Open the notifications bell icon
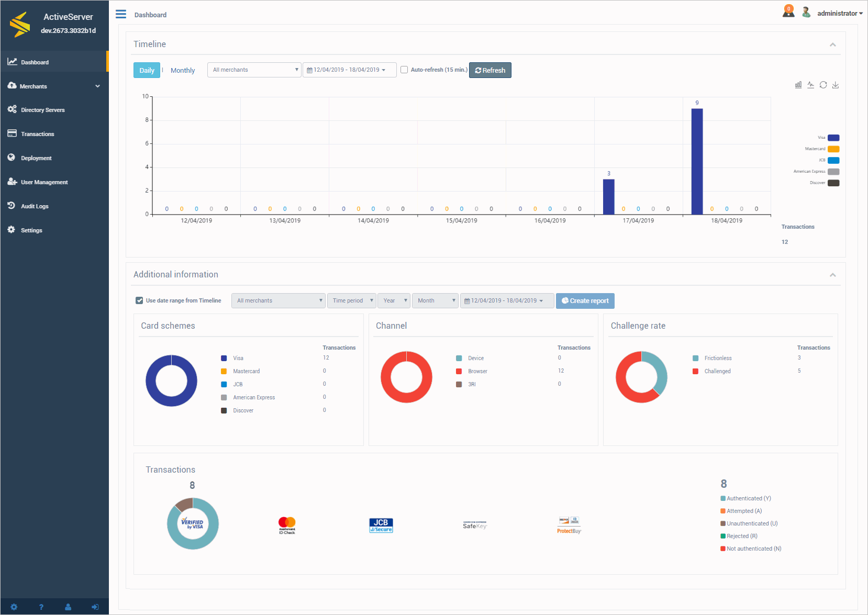 (x=788, y=12)
